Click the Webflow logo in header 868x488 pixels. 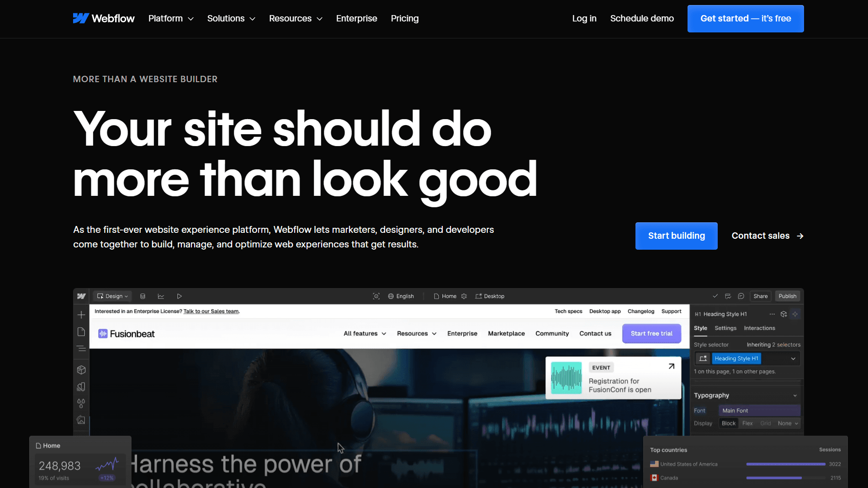click(x=104, y=18)
